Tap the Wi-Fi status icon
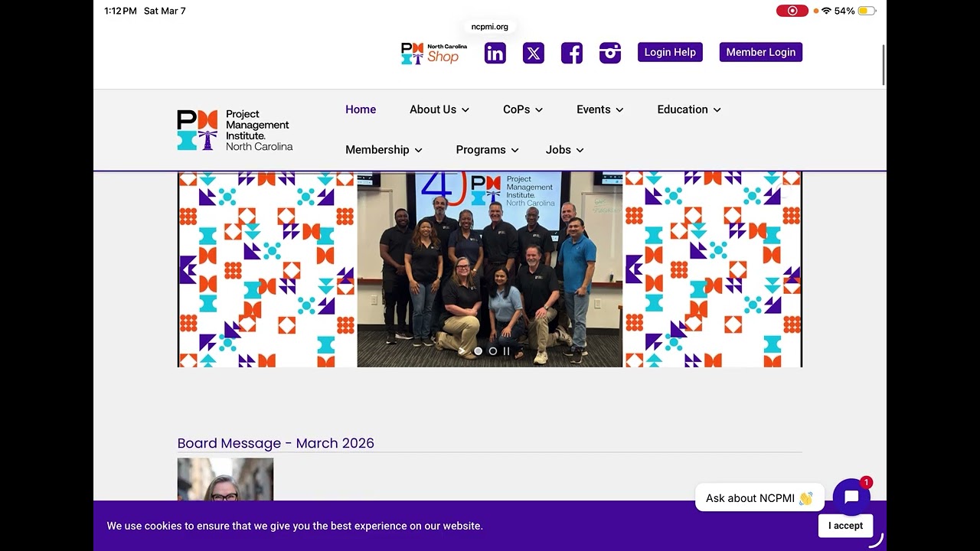The image size is (980, 551). (x=826, y=11)
